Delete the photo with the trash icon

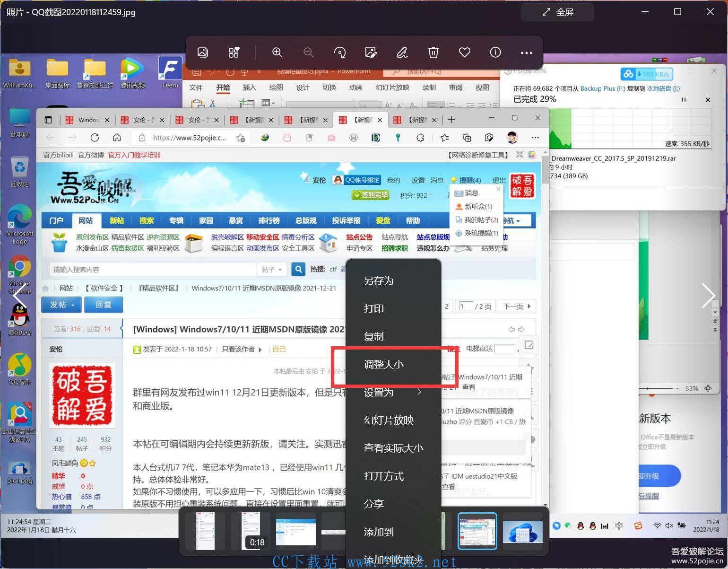[x=433, y=53]
